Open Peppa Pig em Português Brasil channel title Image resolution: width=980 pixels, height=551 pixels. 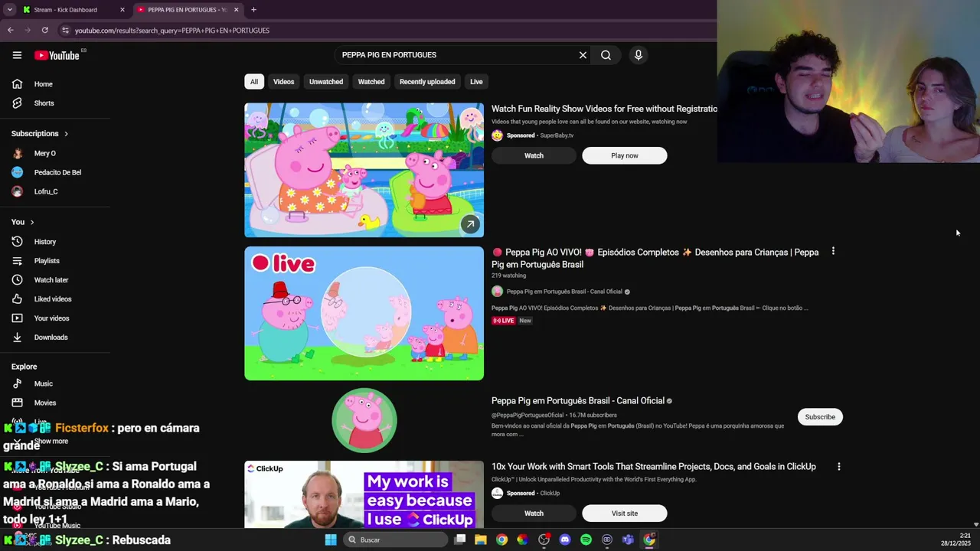click(x=577, y=400)
